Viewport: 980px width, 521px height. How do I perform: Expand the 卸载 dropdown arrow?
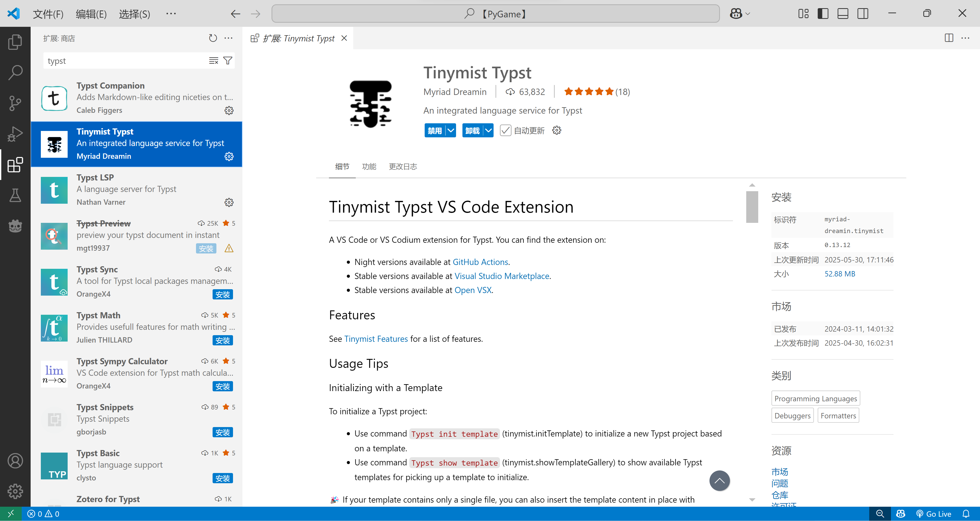coord(488,130)
